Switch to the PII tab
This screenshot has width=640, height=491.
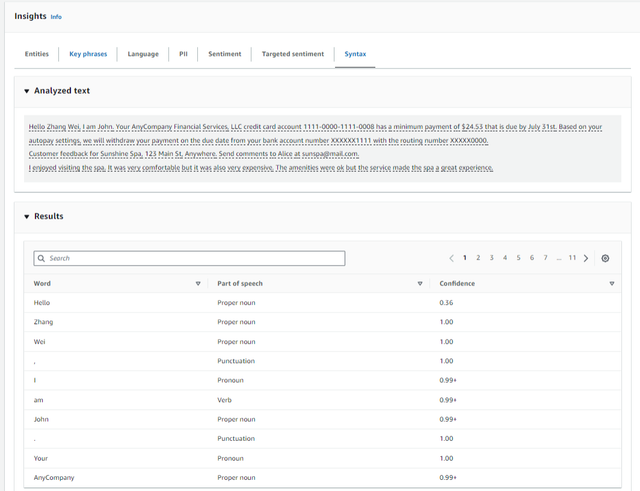[x=183, y=54]
